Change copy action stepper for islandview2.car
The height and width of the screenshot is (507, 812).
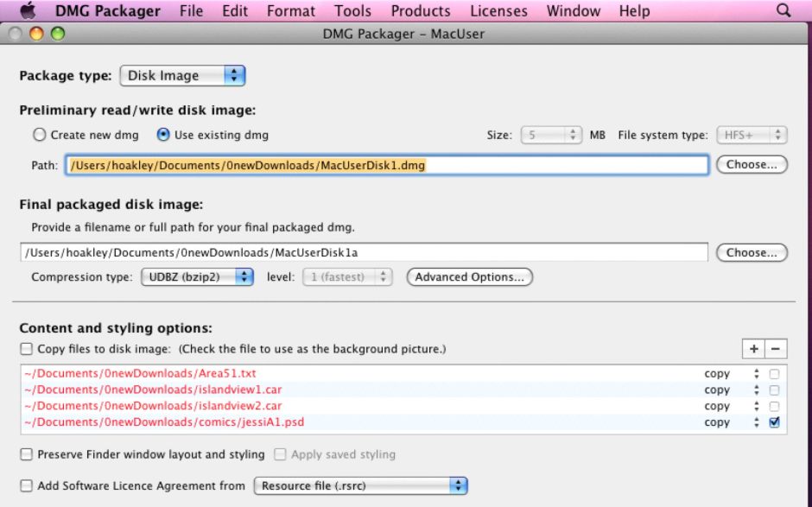coord(757,407)
